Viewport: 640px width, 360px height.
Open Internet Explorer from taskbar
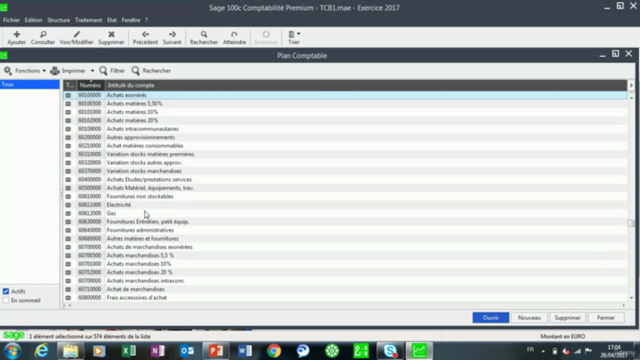[41, 351]
